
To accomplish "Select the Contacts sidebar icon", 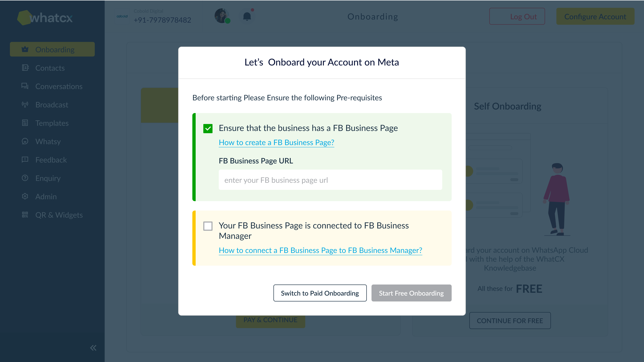I will [x=25, y=68].
